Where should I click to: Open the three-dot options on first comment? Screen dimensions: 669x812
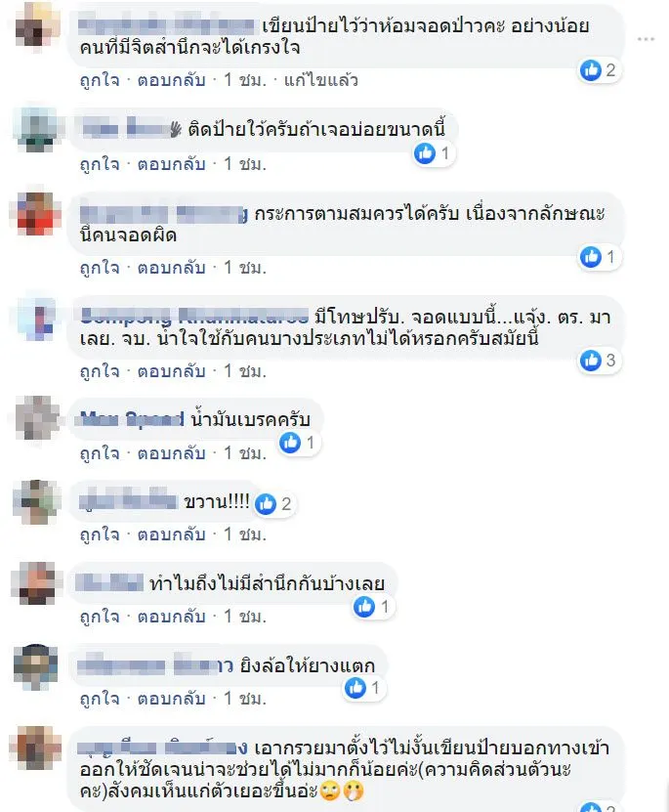646,39
